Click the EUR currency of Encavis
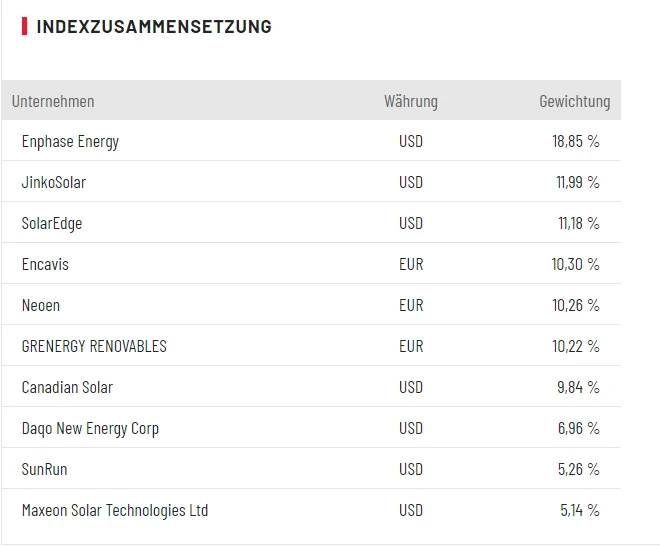660x547 pixels. (x=410, y=264)
